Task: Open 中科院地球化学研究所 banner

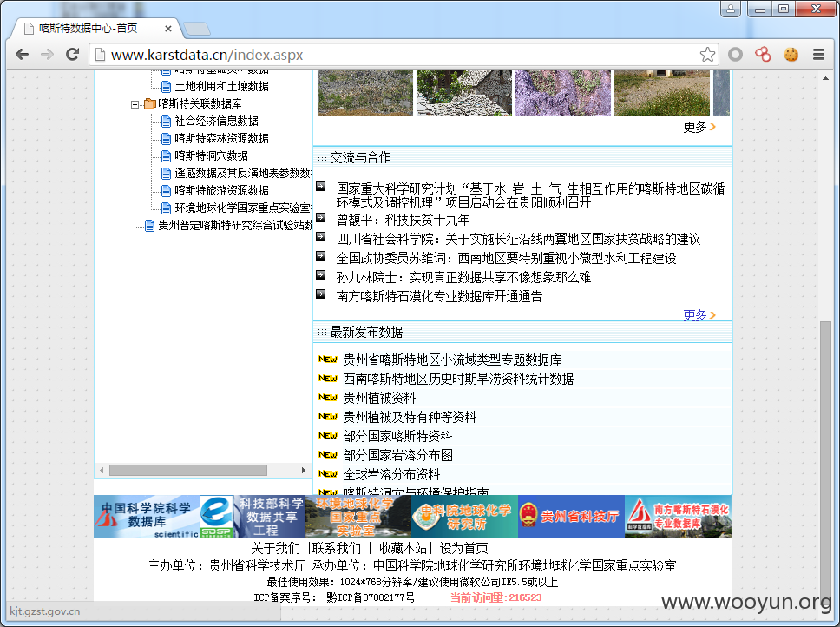Action: [464, 517]
